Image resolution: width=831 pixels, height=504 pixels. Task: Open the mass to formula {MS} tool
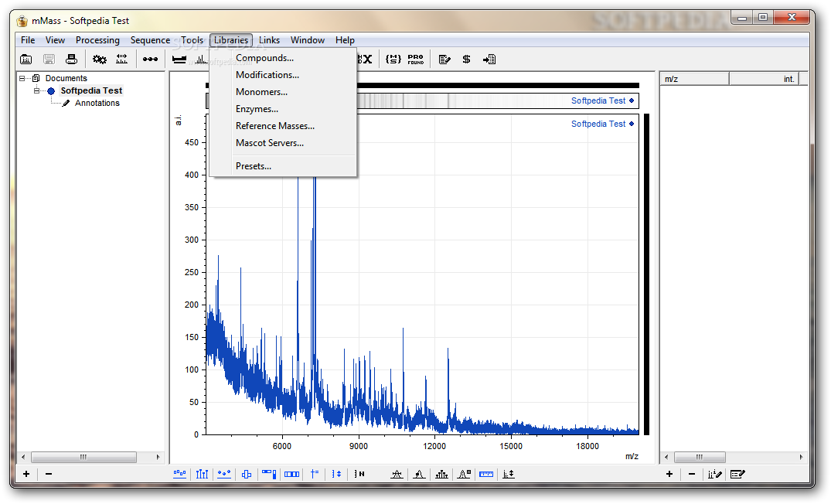tap(393, 60)
